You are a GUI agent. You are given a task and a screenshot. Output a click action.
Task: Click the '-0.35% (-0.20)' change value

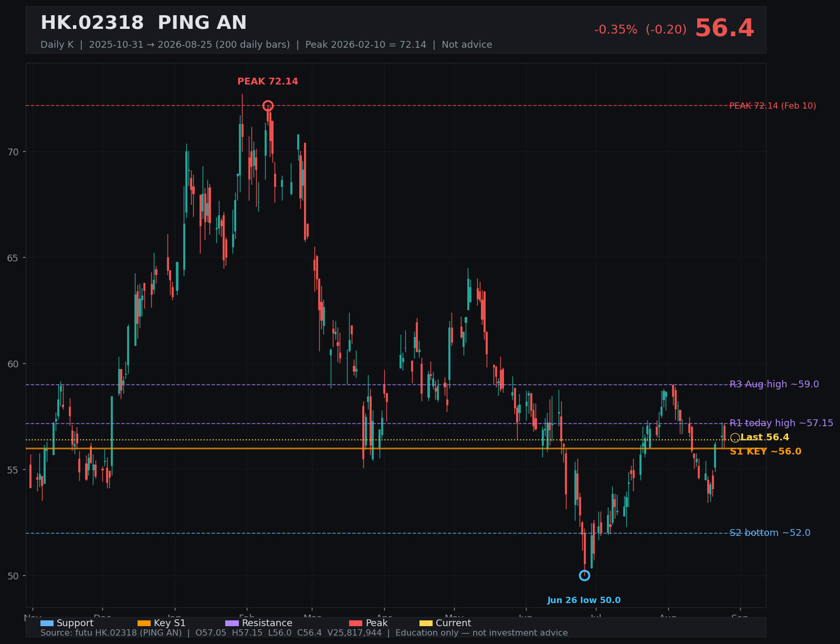(640, 30)
